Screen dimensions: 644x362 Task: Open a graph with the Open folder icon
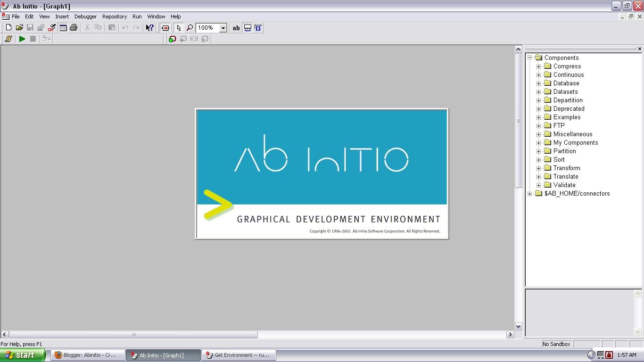[x=18, y=28]
